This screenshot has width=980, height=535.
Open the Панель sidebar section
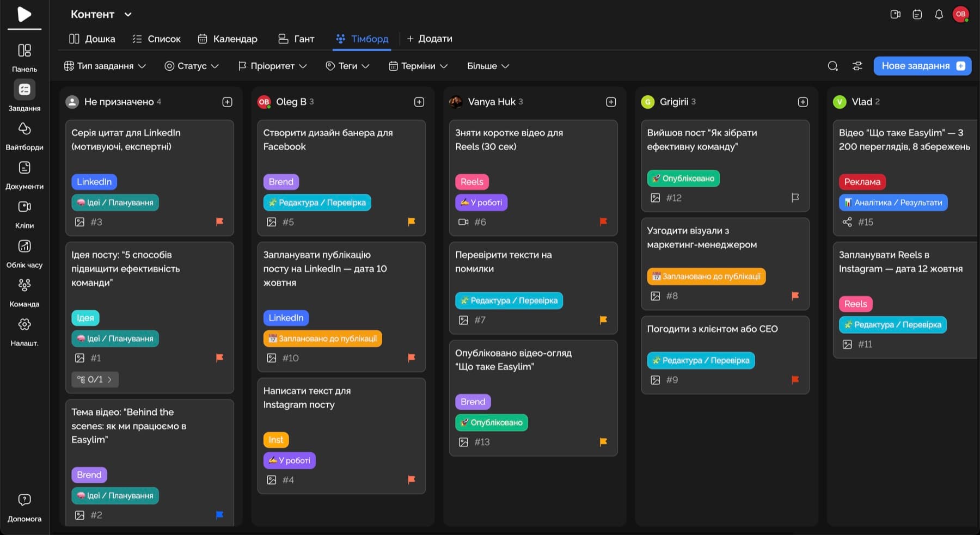click(24, 58)
